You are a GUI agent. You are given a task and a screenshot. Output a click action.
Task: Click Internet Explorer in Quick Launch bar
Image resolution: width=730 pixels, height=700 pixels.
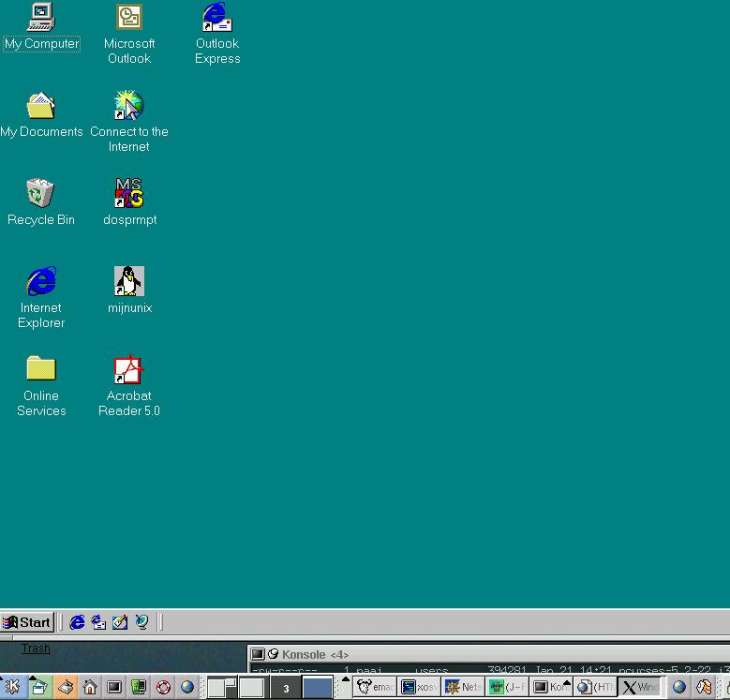pyautogui.click(x=78, y=622)
